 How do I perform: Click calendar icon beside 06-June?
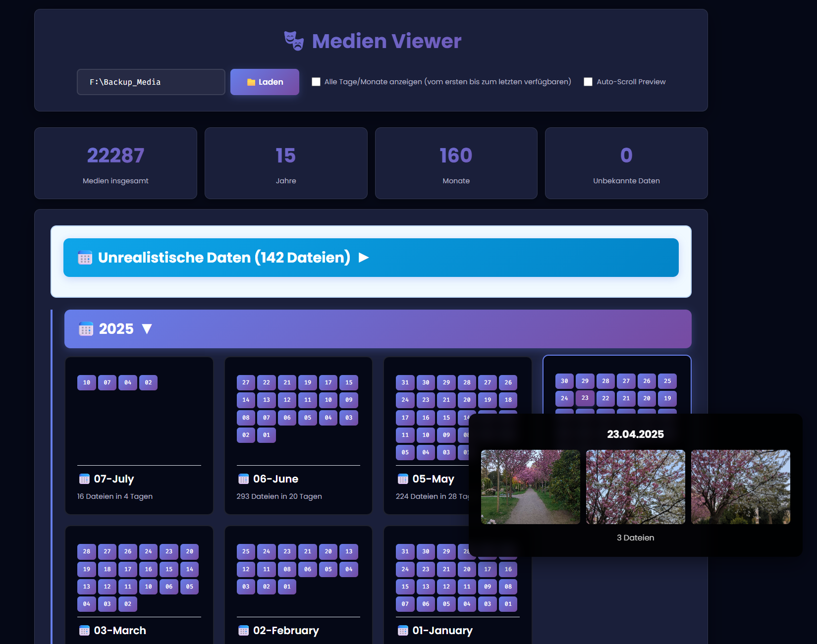[243, 479]
